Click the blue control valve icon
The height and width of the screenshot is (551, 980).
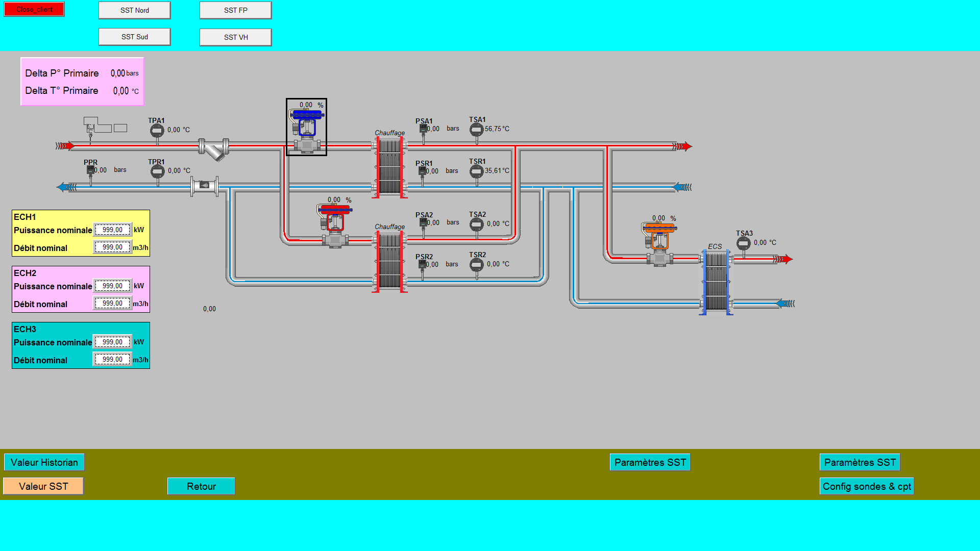tap(306, 128)
